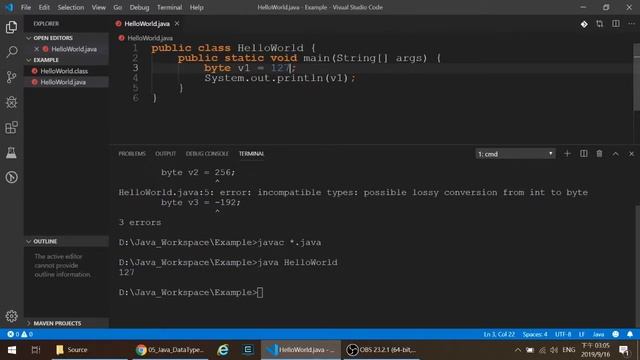Click the circular icon below the flask
This screenshot has height=360, width=640.
click(x=11, y=177)
